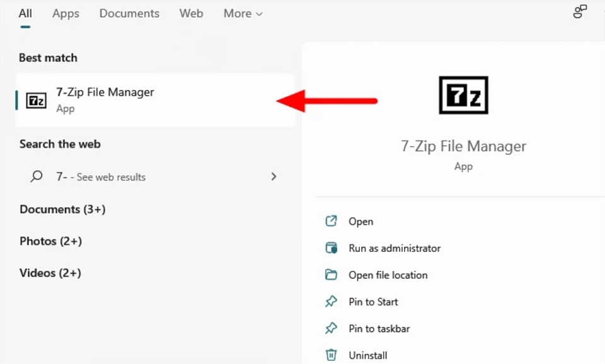605x364 pixels.
Task: Expand the Documents (3+) section
Action: [x=62, y=209]
